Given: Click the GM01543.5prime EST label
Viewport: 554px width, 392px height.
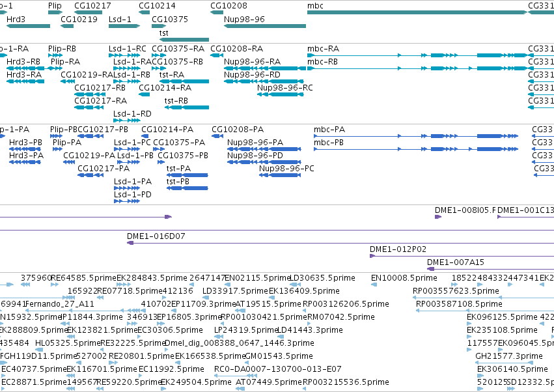Looking at the screenshot, I should pos(279,356).
